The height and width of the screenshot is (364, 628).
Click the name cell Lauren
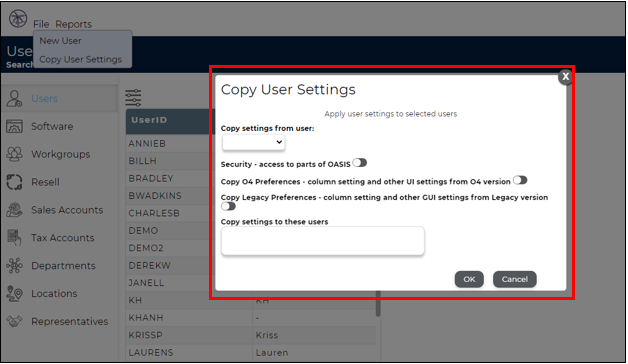tap(272, 353)
